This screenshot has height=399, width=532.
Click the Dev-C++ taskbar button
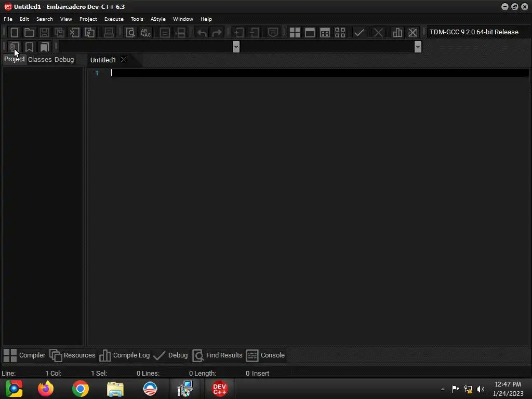220,389
